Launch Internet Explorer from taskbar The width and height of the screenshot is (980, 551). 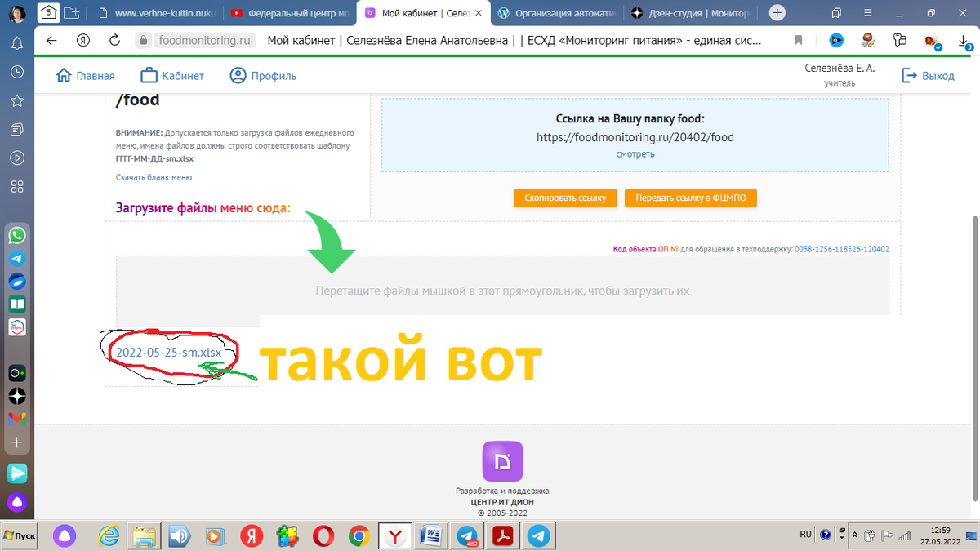point(109,535)
